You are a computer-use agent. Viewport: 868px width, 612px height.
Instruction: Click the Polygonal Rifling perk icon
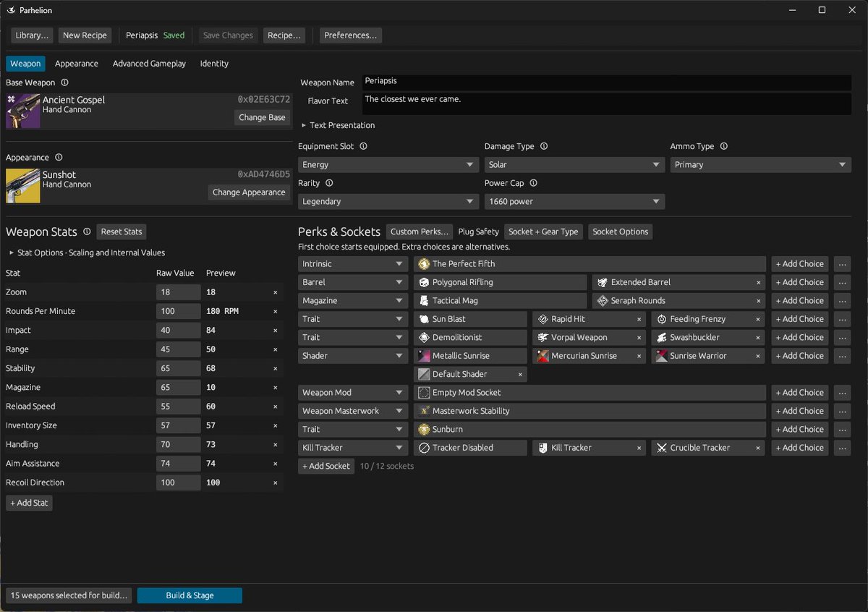424,282
